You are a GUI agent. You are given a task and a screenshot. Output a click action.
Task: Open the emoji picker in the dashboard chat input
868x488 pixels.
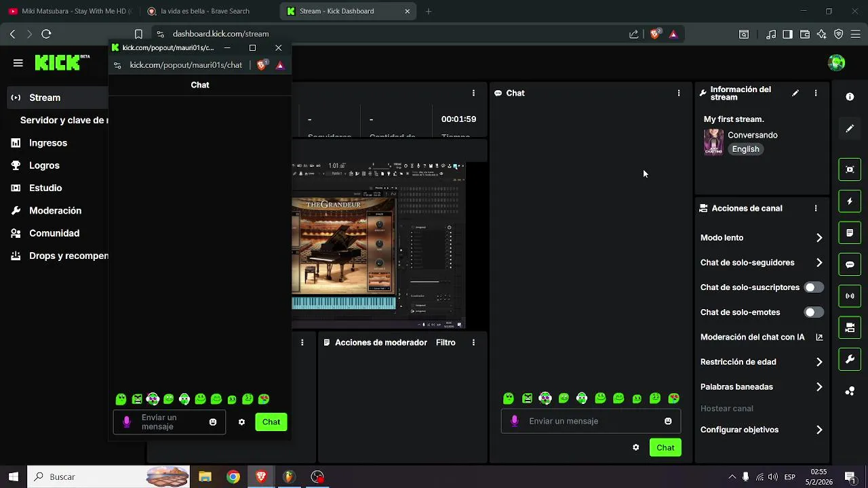click(x=668, y=421)
